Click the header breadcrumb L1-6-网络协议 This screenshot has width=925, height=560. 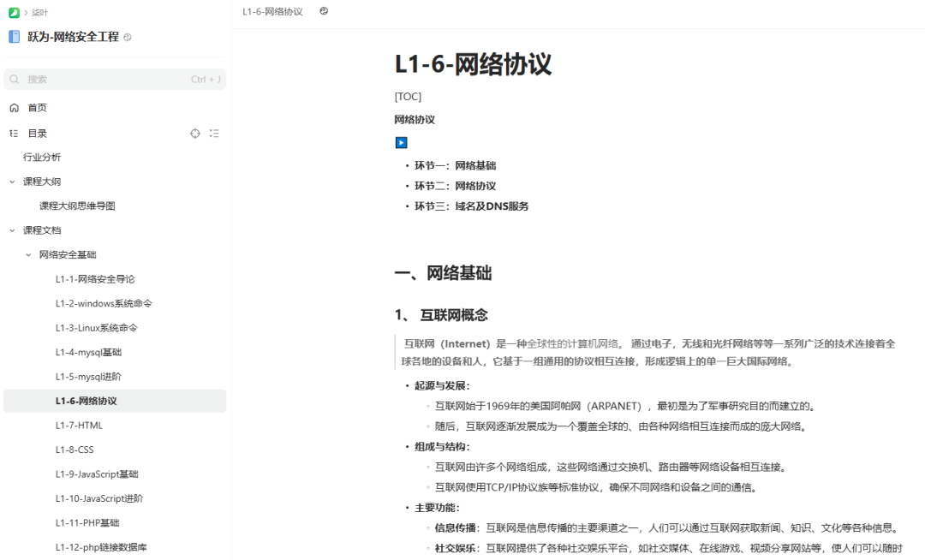pyautogui.click(x=272, y=11)
